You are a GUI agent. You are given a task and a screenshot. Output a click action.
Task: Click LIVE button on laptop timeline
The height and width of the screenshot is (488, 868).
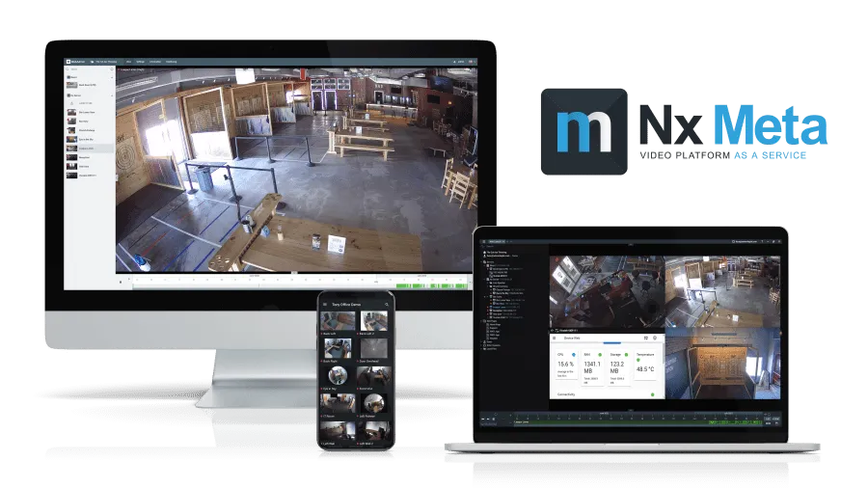(x=768, y=419)
